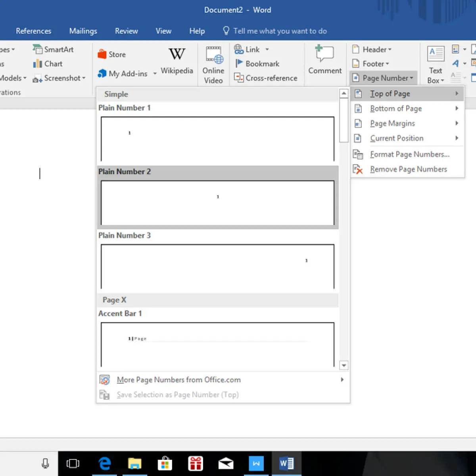Launch Microsoft Edge from the taskbar
Screen dimensions: 476x476
coord(105,463)
